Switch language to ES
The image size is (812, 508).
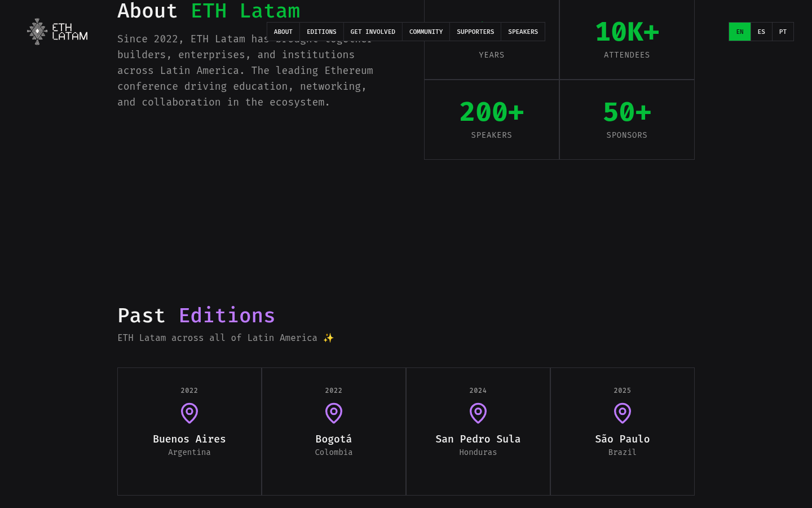[x=761, y=32]
